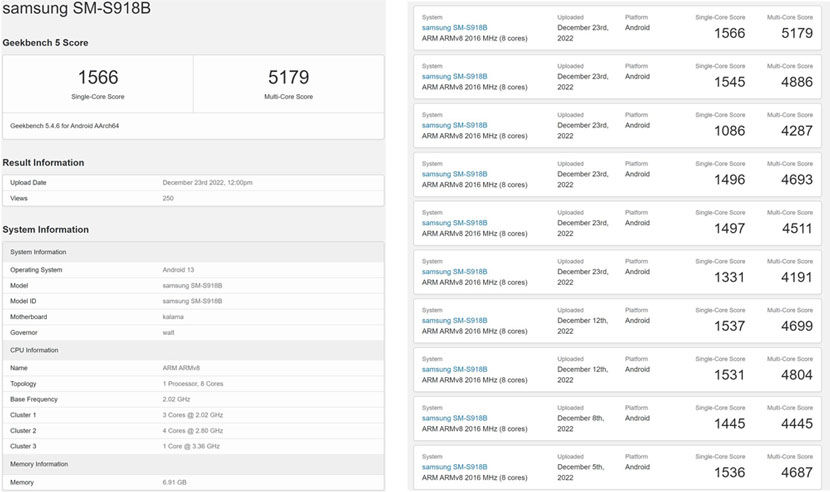Click the Views value 250
The width and height of the screenshot is (830, 492).
[168, 198]
